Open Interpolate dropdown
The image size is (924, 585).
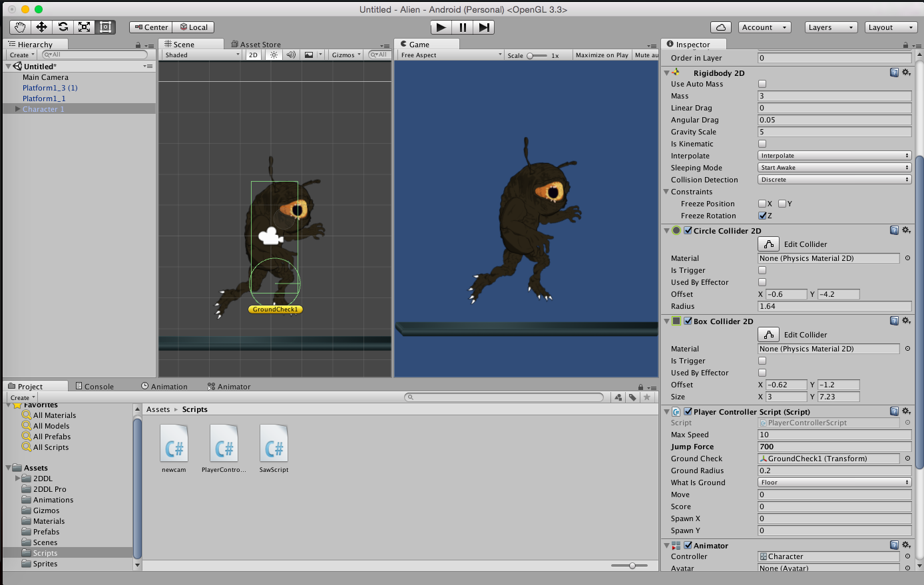[834, 156]
